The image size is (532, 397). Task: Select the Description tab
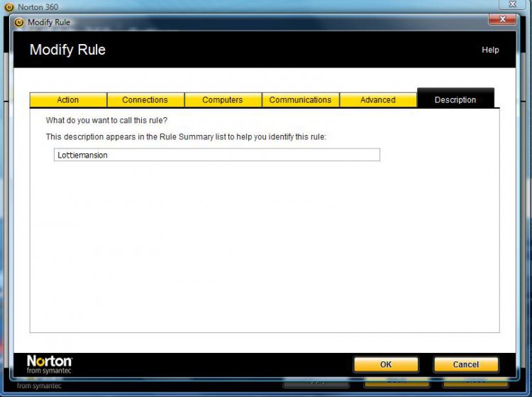(x=455, y=100)
